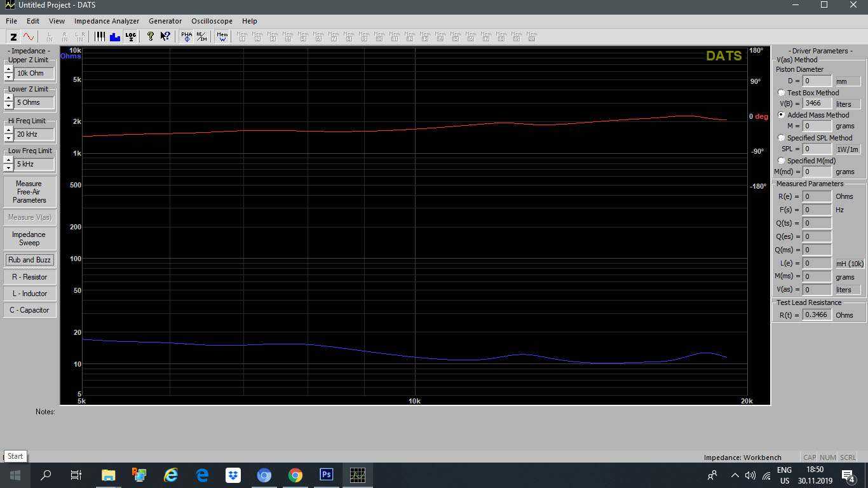The height and width of the screenshot is (488, 868).
Task: Open the notification center icon
Action: pyautogui.click(x=848, y=475)
